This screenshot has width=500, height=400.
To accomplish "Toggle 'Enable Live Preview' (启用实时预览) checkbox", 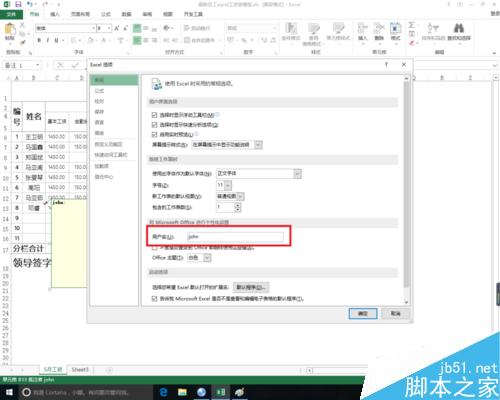I will tap(154, 134).
